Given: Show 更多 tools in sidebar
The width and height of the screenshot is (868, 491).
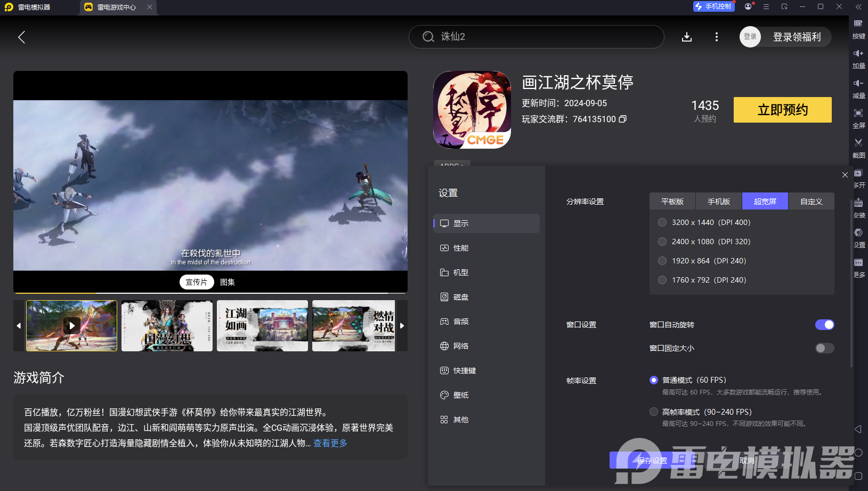Looking at the screenshot, I should (858, 268).
